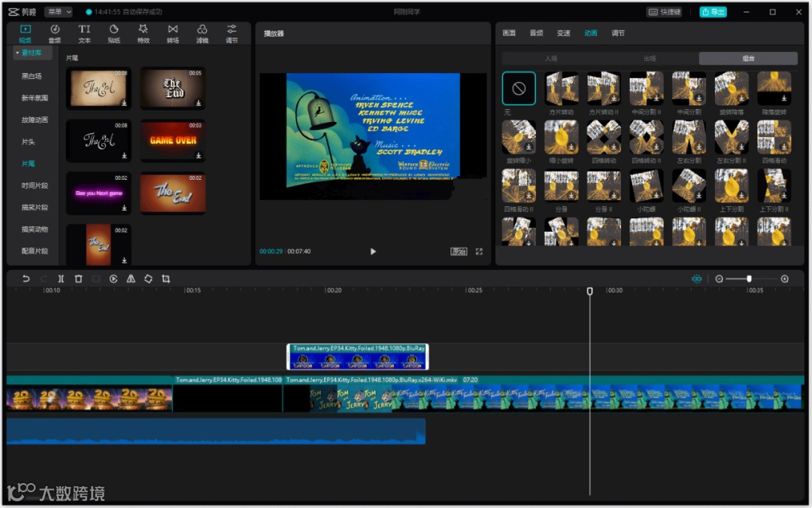Select the gothic The End 00:05 thumbnail
Screen dimensions: 812x508
click(x=173, y=88)
